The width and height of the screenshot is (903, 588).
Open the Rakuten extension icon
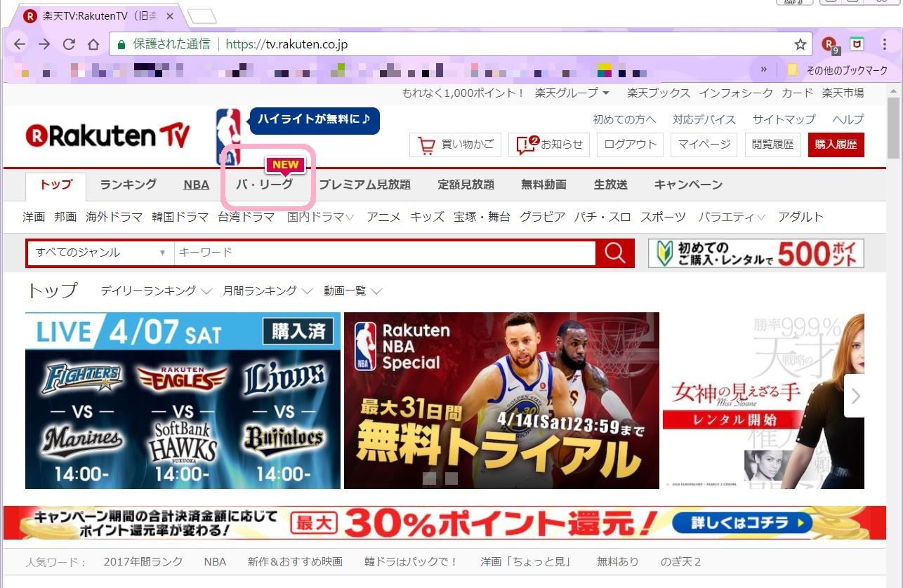point(830,45)
